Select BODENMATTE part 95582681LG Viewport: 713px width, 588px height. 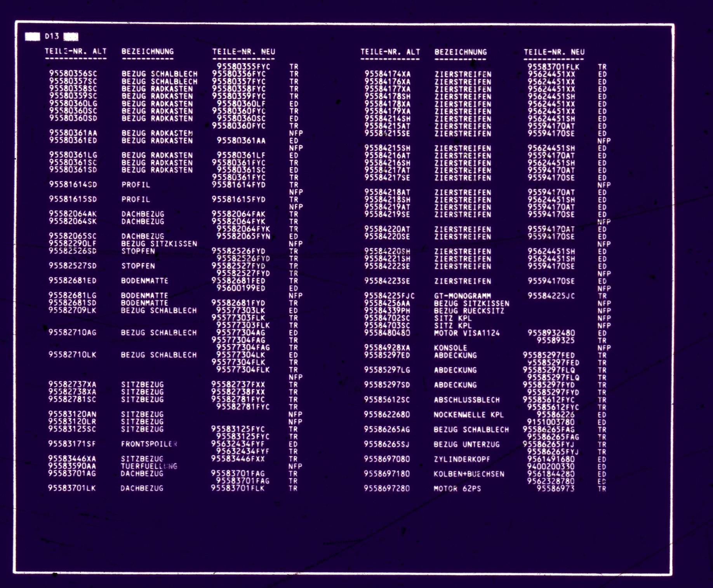point(73,295)
